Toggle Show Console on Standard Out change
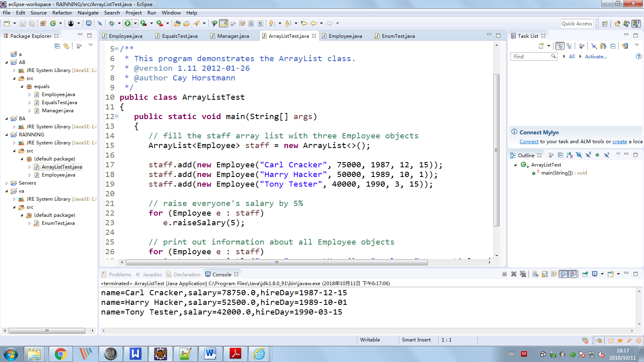644x362 pixels. tap(563, 274)
